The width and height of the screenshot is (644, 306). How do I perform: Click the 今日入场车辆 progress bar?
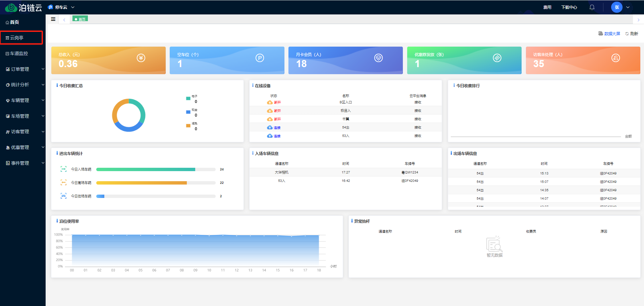point(156,169)
